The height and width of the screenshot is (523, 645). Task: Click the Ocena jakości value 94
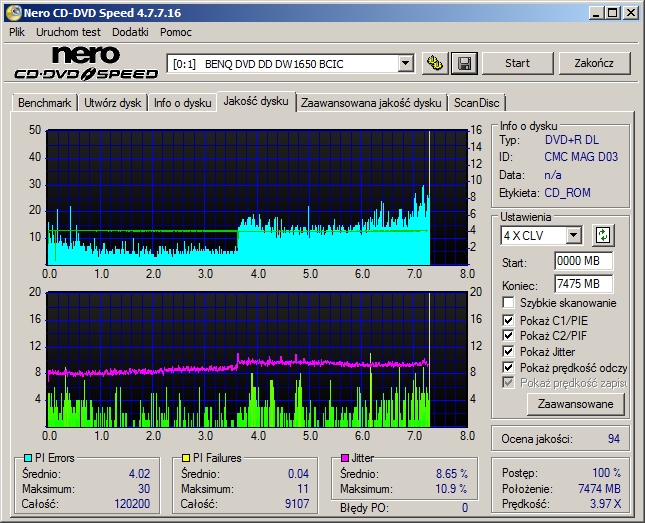[x=613, y=439]
